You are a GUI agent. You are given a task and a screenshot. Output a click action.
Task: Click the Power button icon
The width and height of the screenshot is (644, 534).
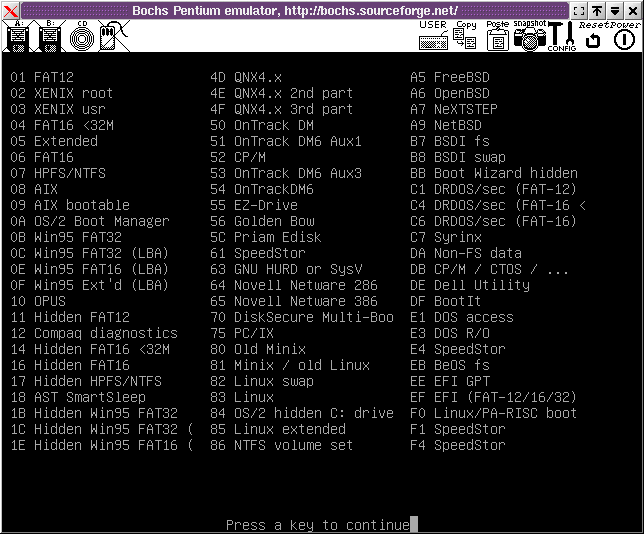(x=624, y=38)
